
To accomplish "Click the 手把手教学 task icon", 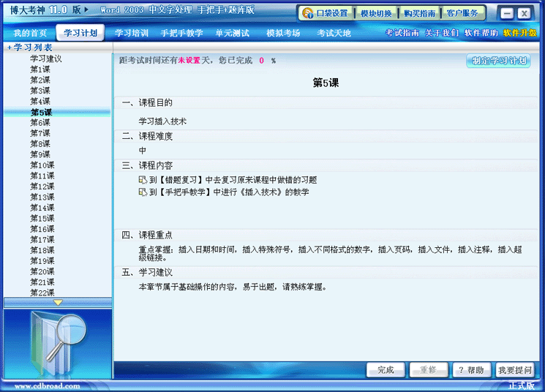I will (143, 192).
